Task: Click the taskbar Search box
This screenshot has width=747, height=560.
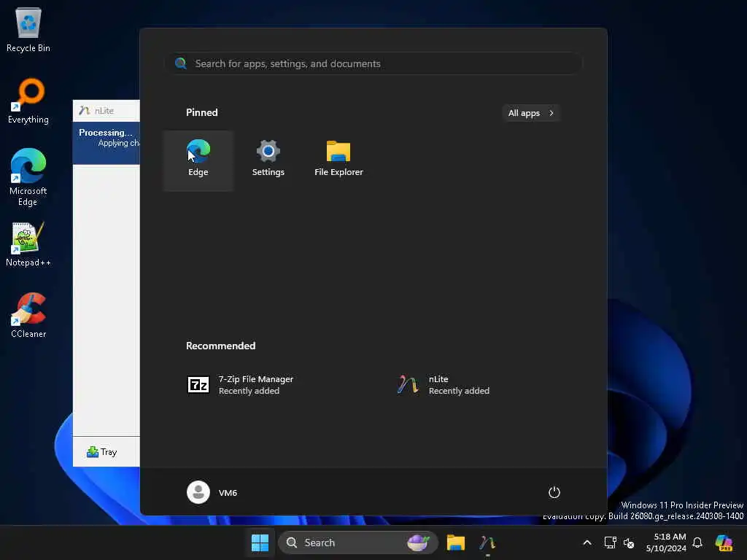Action: 357,542
